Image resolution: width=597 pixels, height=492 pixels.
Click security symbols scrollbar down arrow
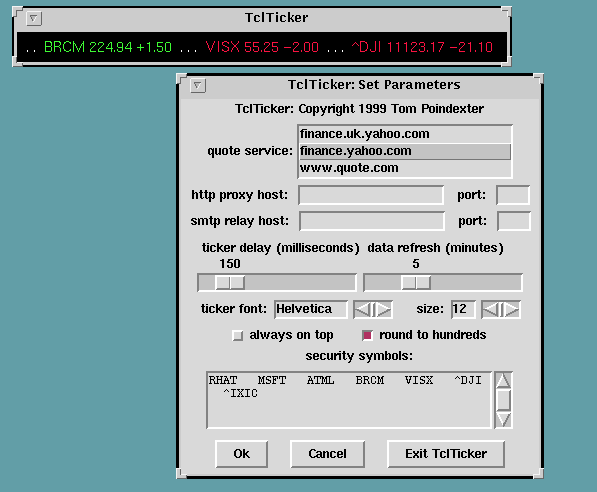pyautogui.click(x=503, y=420)
